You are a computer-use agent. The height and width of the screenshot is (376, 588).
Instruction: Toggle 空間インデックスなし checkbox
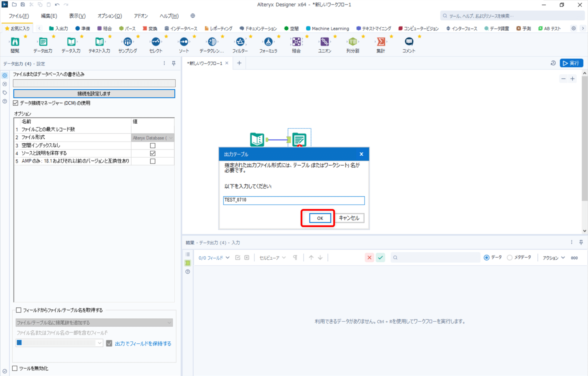[153, 145]
